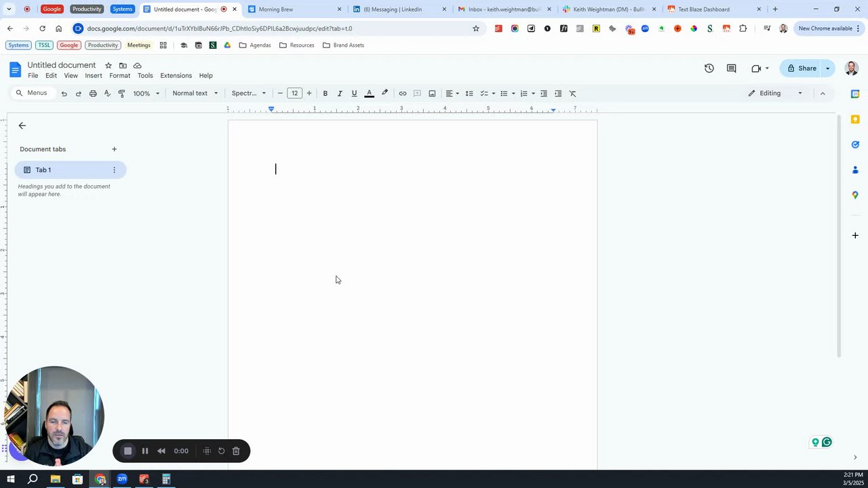The width and height of the screenshot is (868, 488).
Task: Open Tab 1 options menu
Action: coord(114,170)
